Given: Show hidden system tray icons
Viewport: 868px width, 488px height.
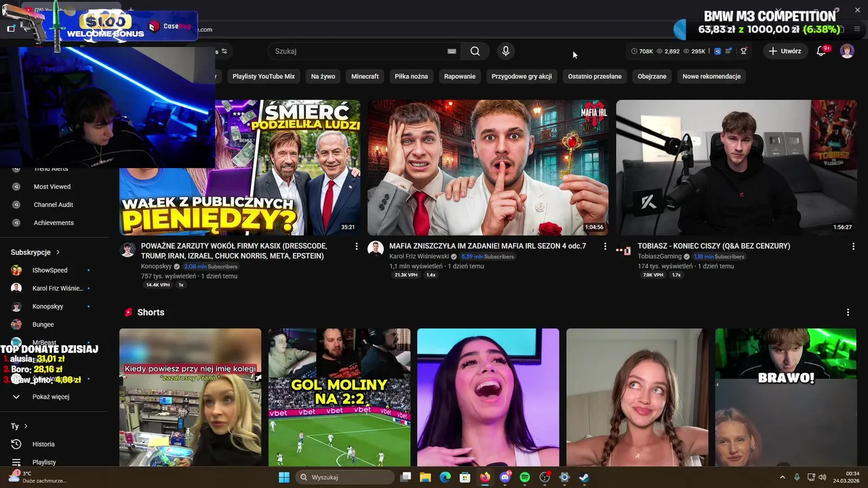Looking at the screenshot, I should [782, 477].
